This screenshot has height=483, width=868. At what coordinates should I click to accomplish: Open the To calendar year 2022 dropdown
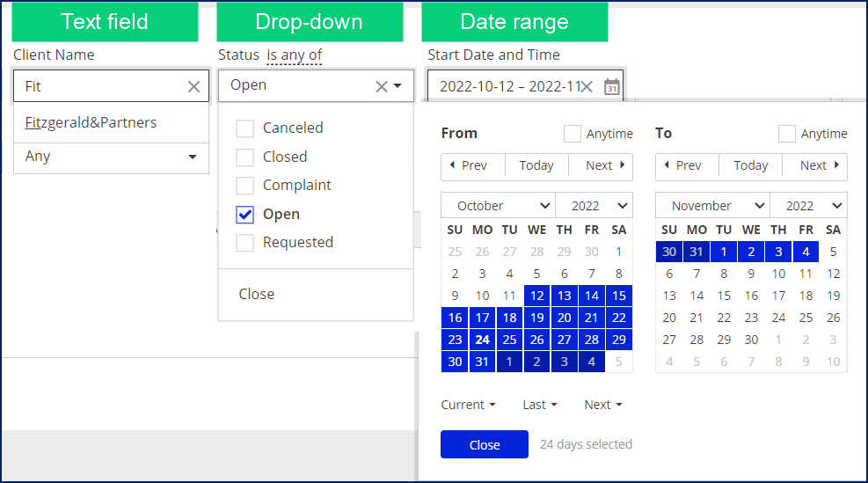click(x=808, y=206)
